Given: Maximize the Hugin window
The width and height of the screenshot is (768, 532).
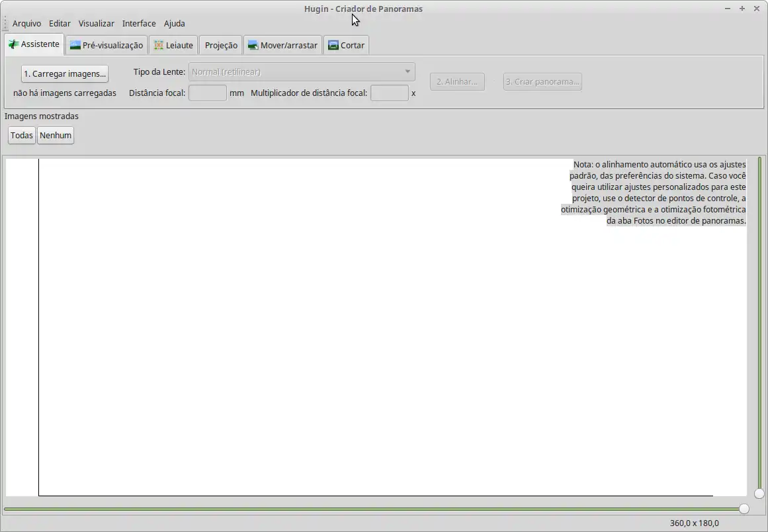Looking at the screenshot, I should [x=742, y=9].
